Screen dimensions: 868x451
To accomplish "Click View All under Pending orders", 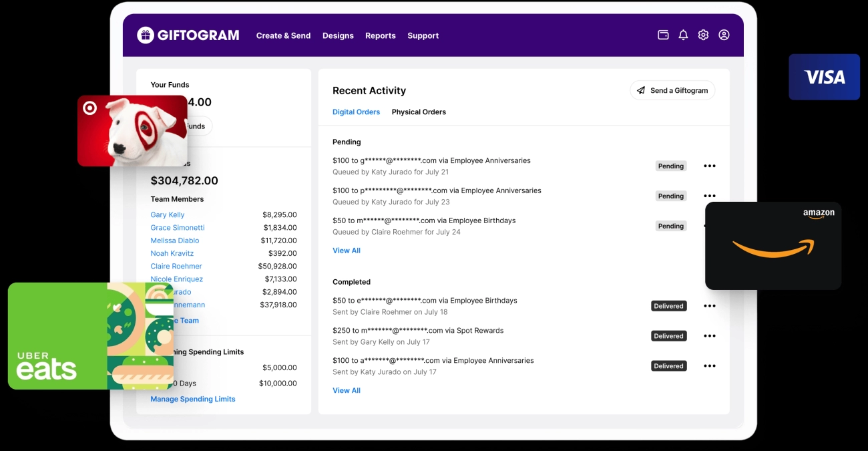I will 347,251.
